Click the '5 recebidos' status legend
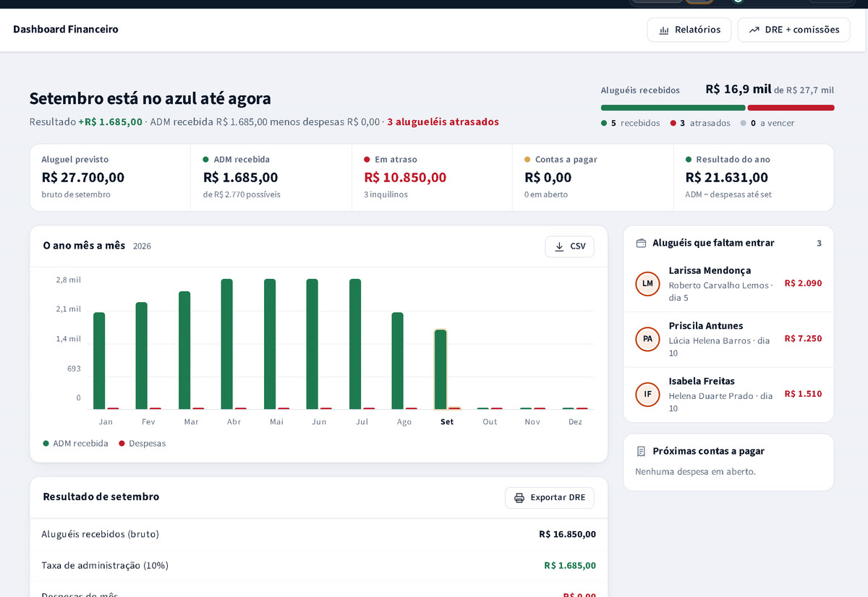Screen dimensions: 868x597 coord(630,124)
